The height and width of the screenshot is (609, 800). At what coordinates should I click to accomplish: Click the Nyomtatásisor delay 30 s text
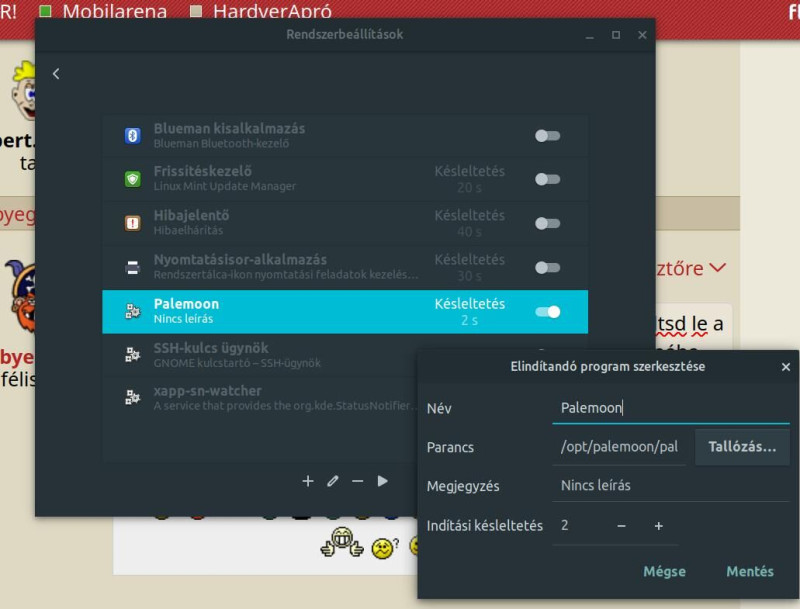tap(469, 276)
